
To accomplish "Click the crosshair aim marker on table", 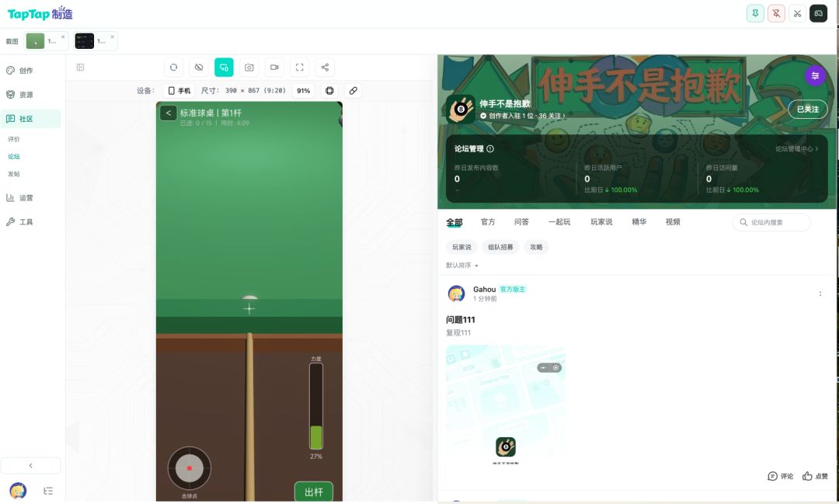I will pos(249,309).
